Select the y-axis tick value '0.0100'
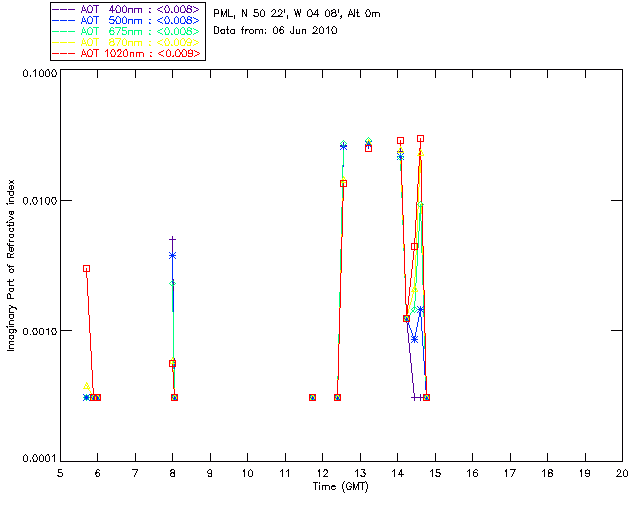 [x=40, y=201]
